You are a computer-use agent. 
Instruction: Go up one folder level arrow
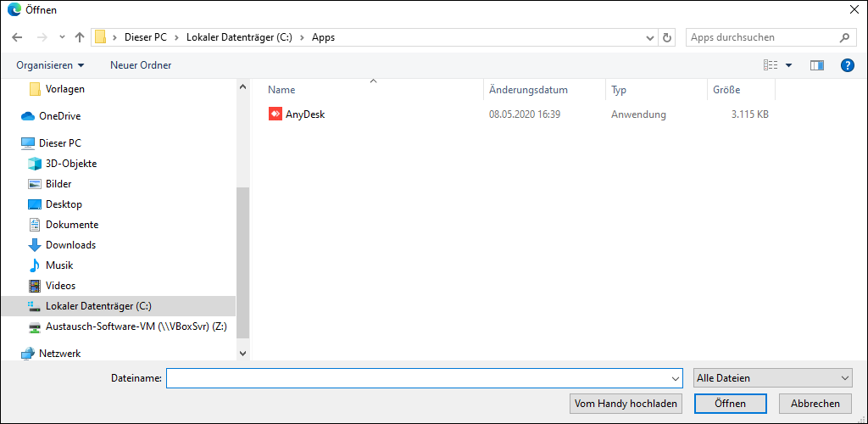[x=80, y=37]
